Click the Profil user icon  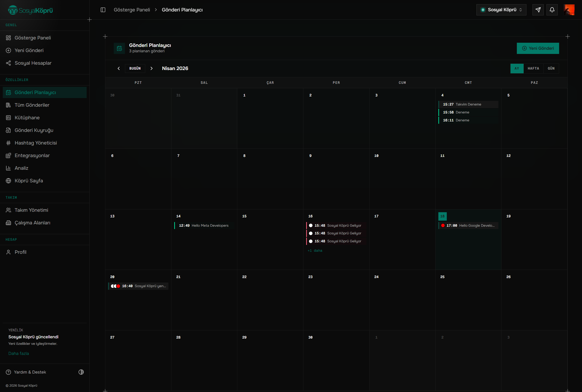click(8, 252)
